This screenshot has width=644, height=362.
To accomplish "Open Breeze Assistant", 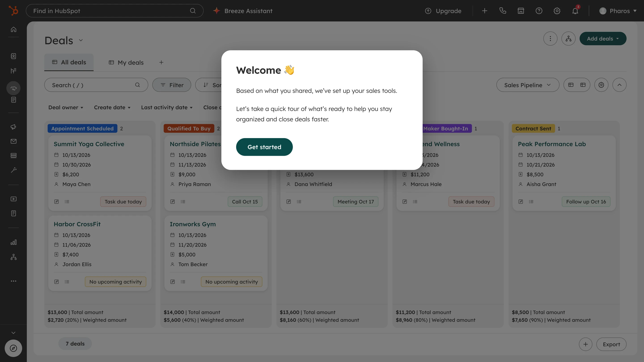I will click(x=243, y=11).
